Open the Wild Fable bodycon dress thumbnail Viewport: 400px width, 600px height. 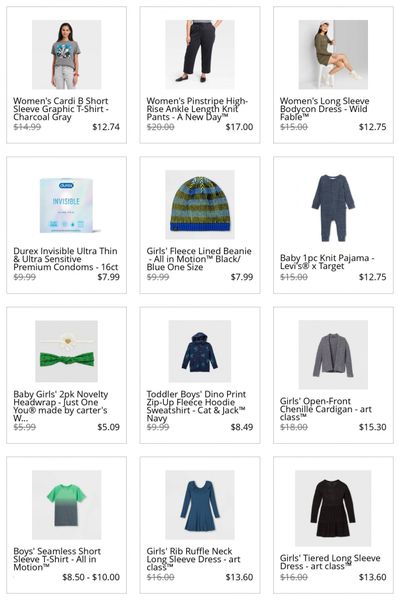click(333, 55)
